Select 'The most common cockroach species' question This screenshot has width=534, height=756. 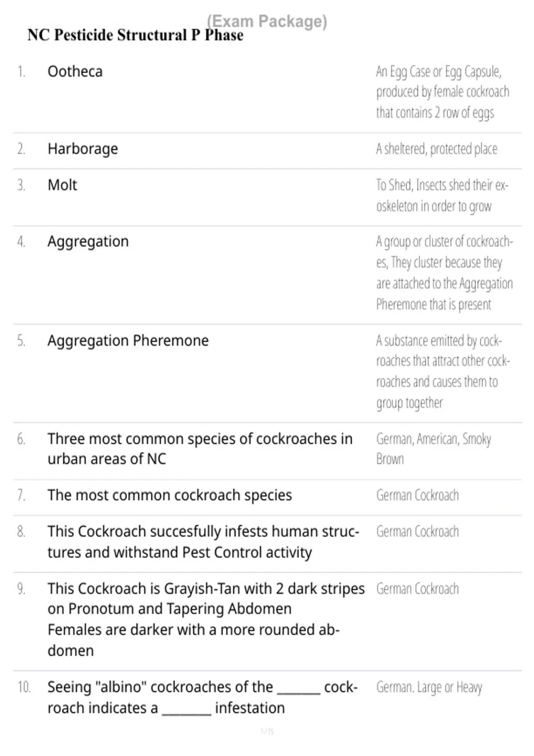(170, 495)
